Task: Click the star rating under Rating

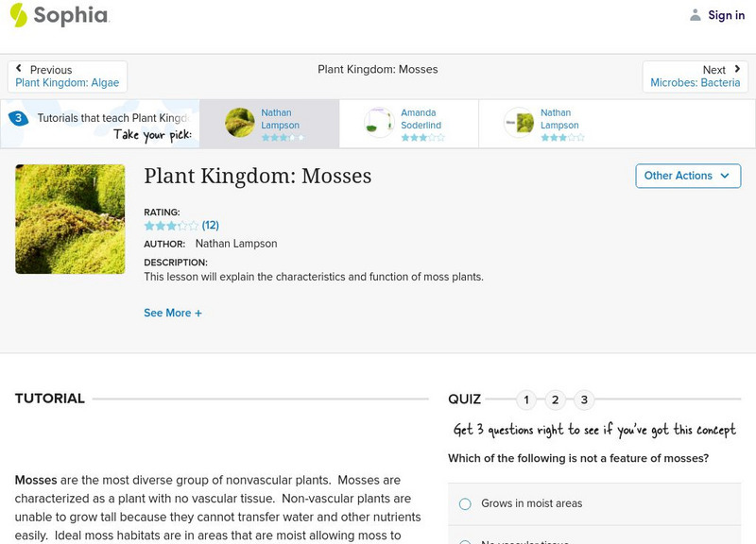Action: 171,226
